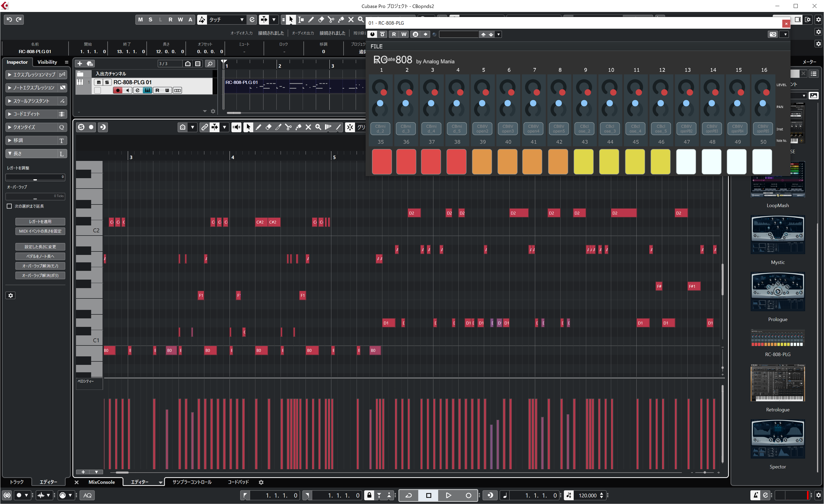Toggle Snap on/off in the key editor
Viewport: 824px width, 504px height.
(x=350, y=127)
